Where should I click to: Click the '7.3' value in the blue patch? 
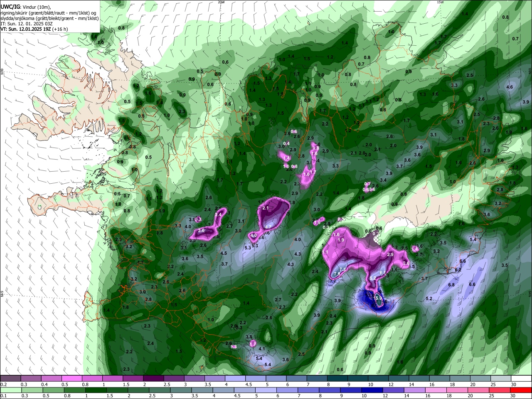click(x=342, y=269)
